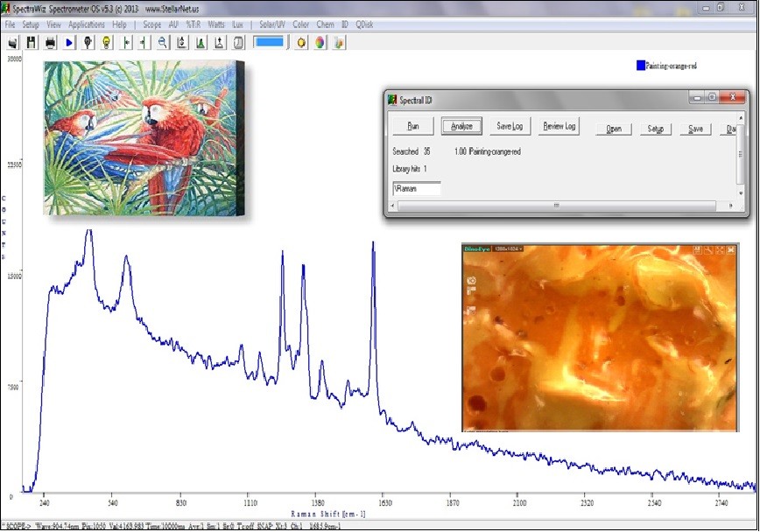Click the printer icon in toolbar
Image resolution: width=760 pixels, height=532 pixels.
pyautogui.click(x=51, y=42)
